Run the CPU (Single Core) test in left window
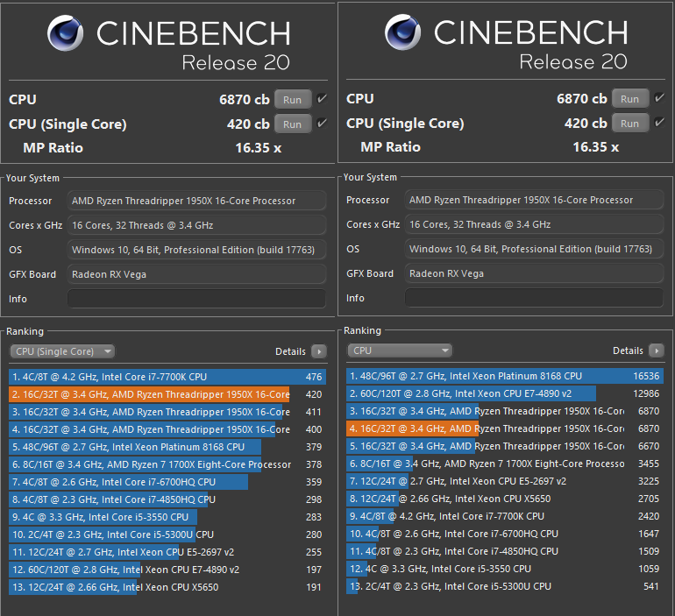Image resolution: width=675 pixels, height=616 pixels. (293, 124)
